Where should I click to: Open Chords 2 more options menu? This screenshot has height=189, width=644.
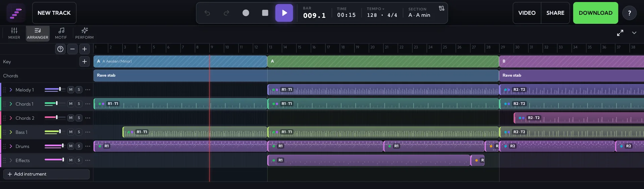pyautogui.click(x=88, y=118)
